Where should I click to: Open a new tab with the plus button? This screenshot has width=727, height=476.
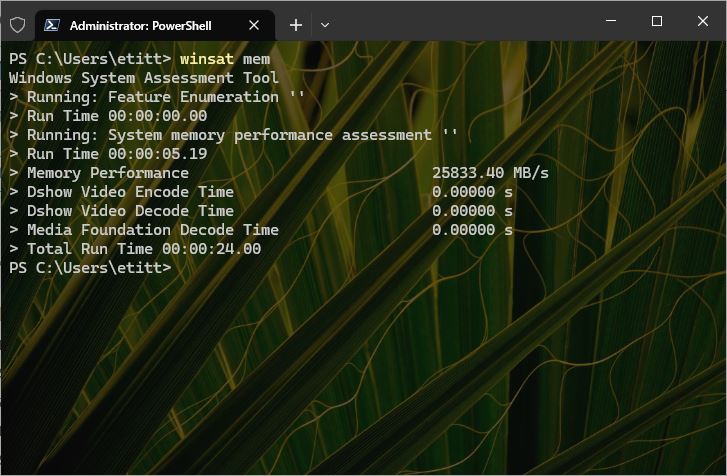coord(296,25)
